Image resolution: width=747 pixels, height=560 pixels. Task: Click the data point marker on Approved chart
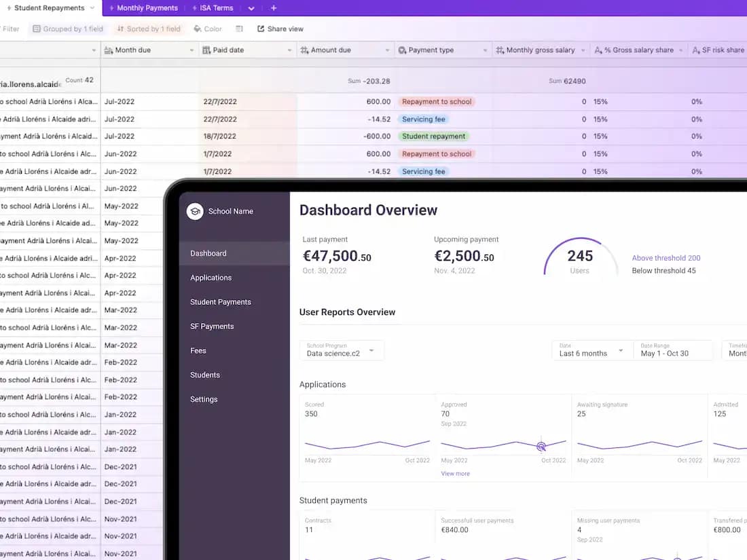pyautogui.click(x=541, y=447)
